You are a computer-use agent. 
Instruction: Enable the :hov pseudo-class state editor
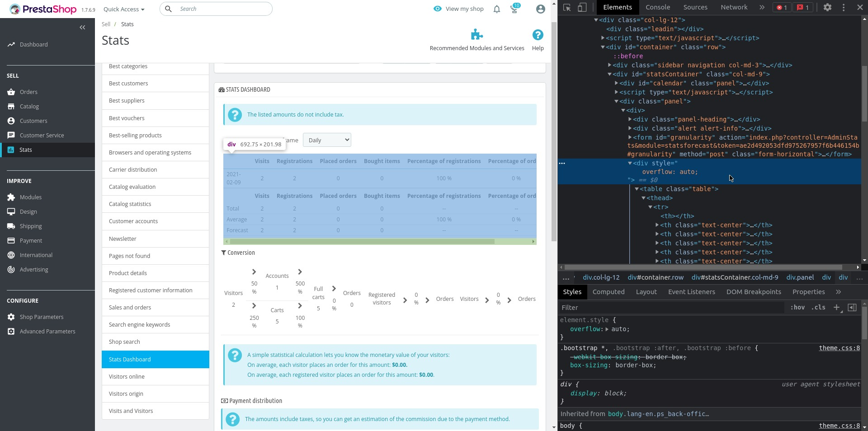[798, 307]
